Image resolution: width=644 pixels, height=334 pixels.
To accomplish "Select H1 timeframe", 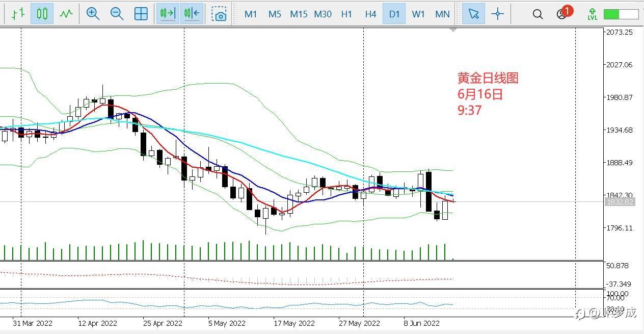I will 346,14.
